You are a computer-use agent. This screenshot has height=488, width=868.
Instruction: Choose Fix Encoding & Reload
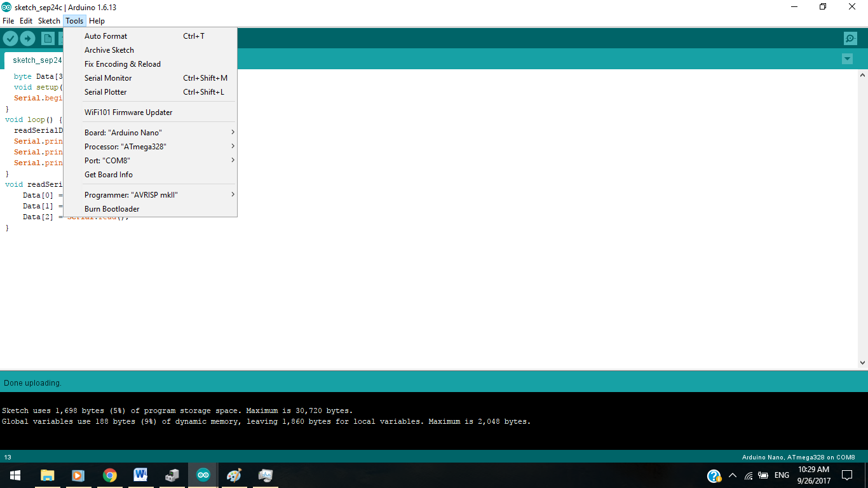coord(150,64)
